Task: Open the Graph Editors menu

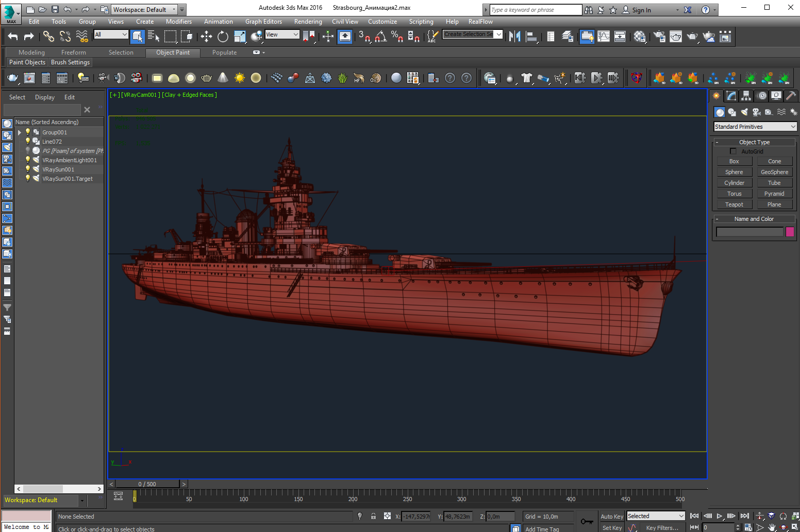Action: coord(263,22)
